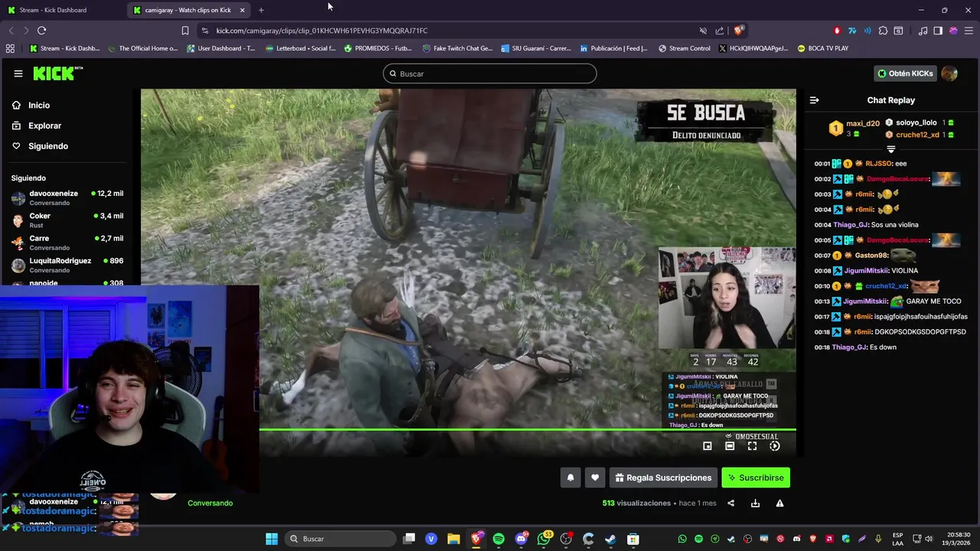The width and height of the screenshot is (980, 551).
Task: Download the clip with the download icon
Action: [755, 503]
